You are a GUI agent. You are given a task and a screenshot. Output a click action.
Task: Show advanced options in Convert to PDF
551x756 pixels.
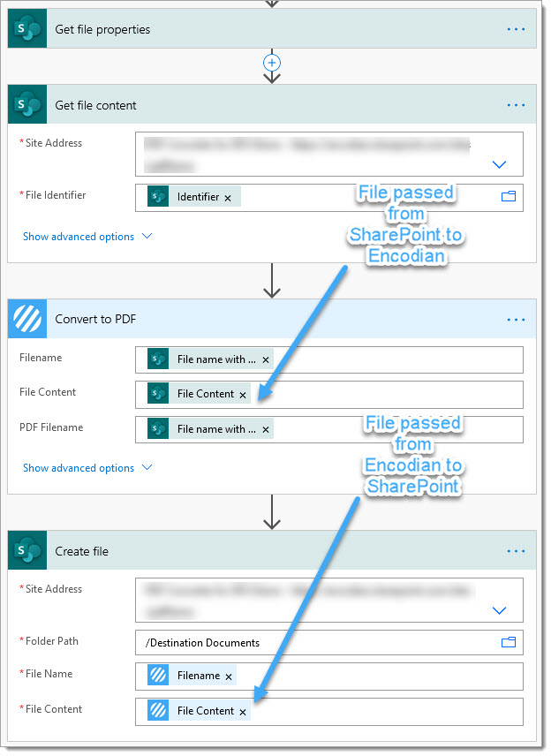tap(87, 468)
